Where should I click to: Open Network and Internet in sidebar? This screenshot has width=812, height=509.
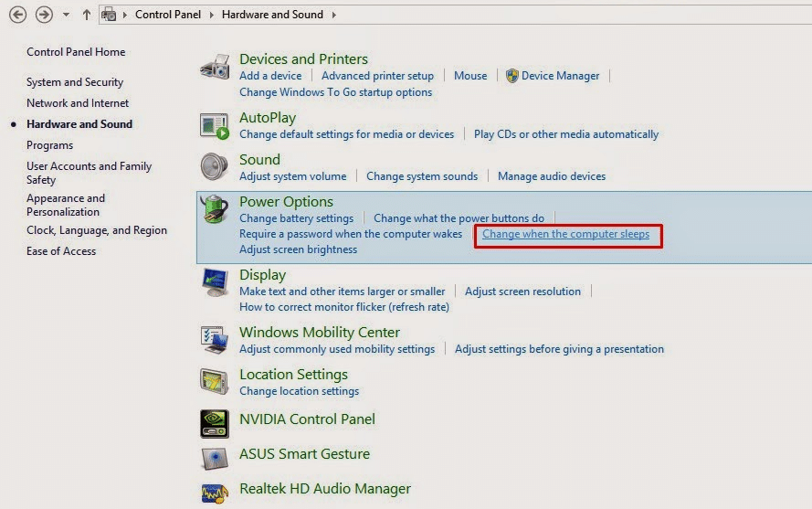[x=78, y=103]
